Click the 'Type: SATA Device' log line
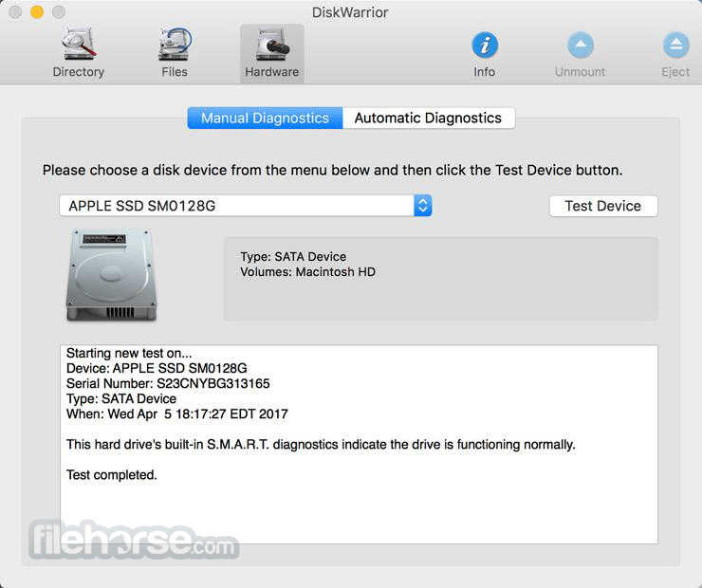Image resolution: width=702 pixels, height=588 pixels. tap(121, 398)
